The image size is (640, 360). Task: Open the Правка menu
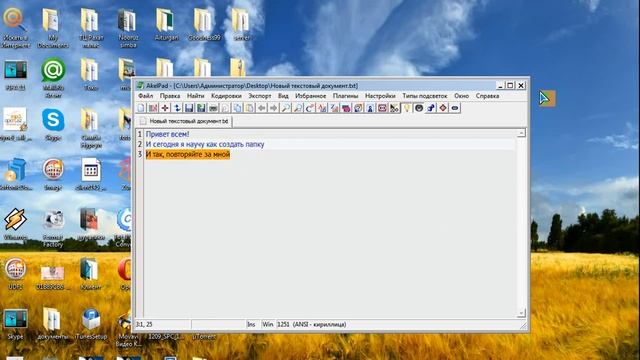click(170, 96)
